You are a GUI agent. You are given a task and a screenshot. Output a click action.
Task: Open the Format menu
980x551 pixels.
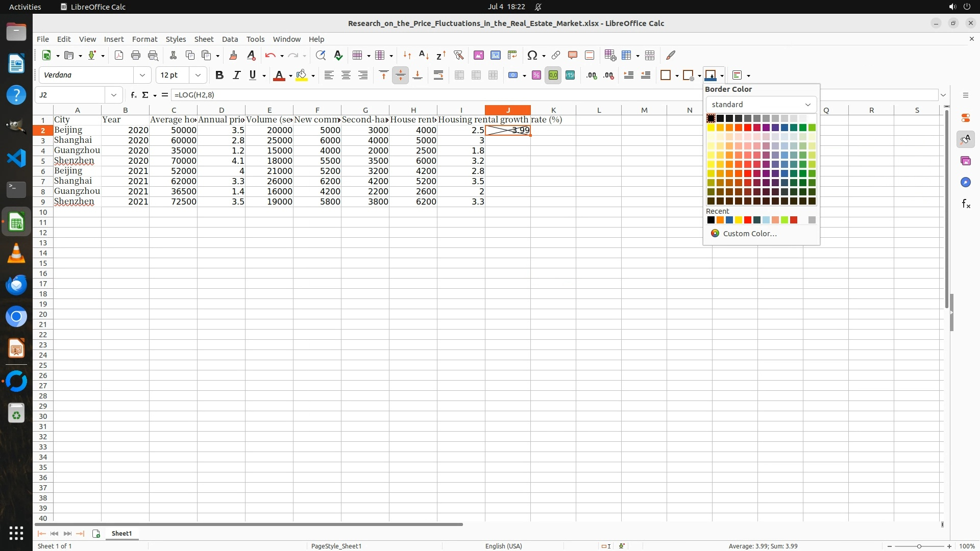click(x=144, y=39)
